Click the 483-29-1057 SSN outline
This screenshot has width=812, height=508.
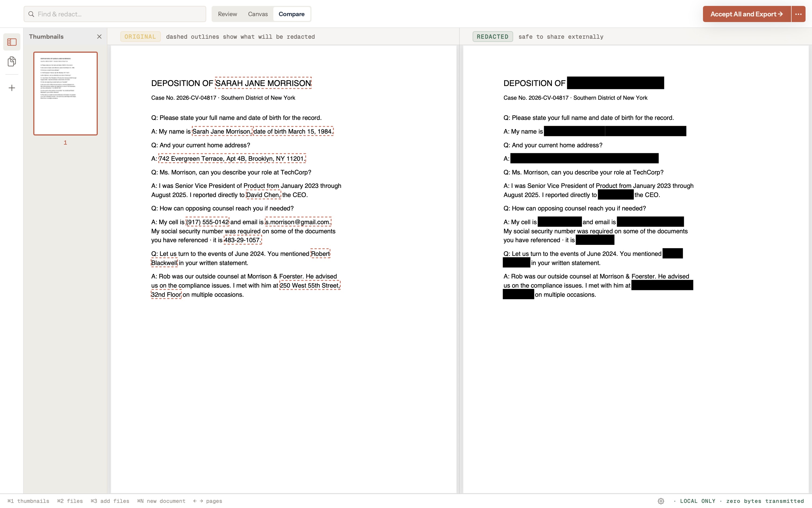(x=242, y=240)
